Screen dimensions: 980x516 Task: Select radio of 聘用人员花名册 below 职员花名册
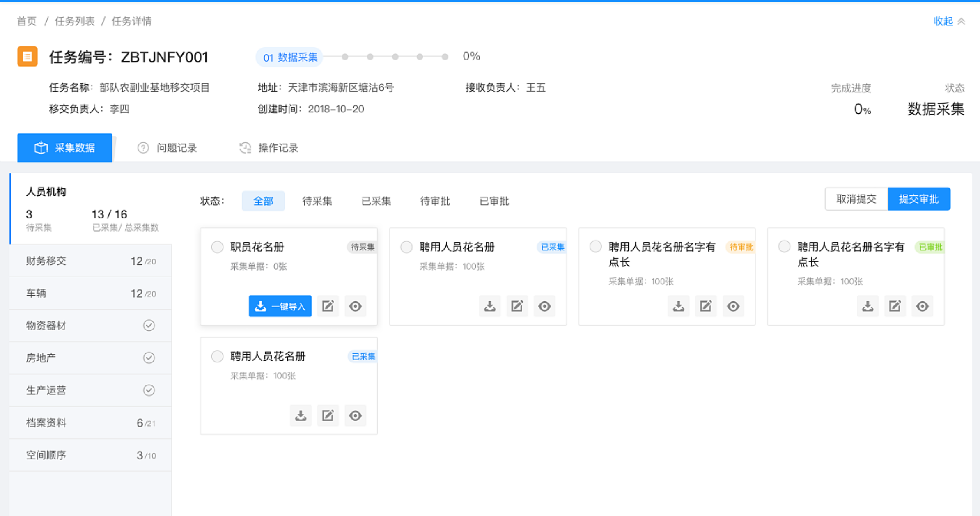pos(217,356)
